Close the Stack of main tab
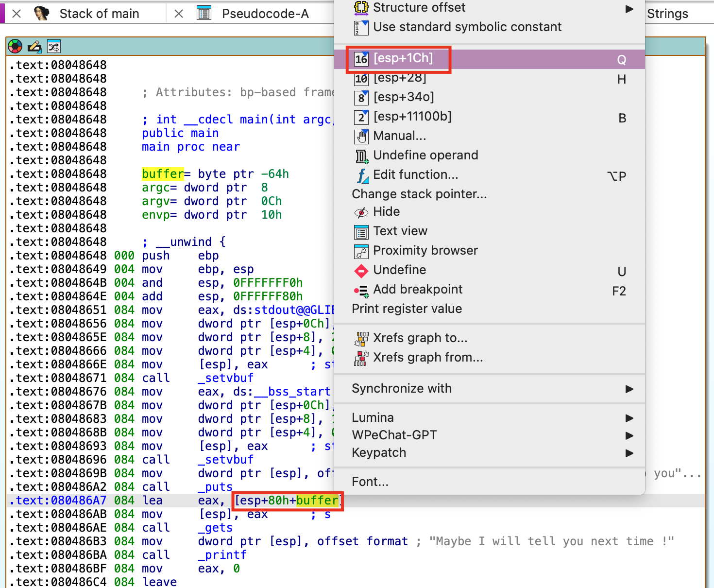The image size is (714, 588). point(17,14)
